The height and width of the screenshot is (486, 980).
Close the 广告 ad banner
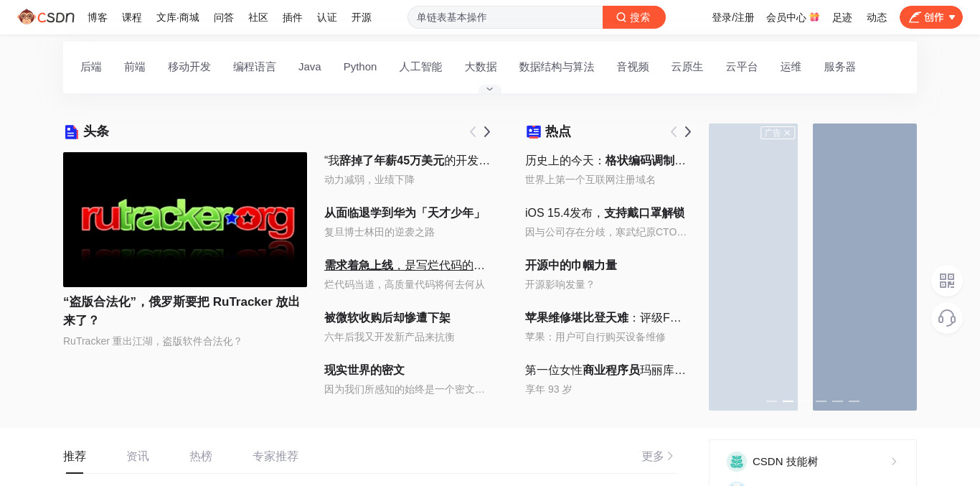(x=787, y=133)
